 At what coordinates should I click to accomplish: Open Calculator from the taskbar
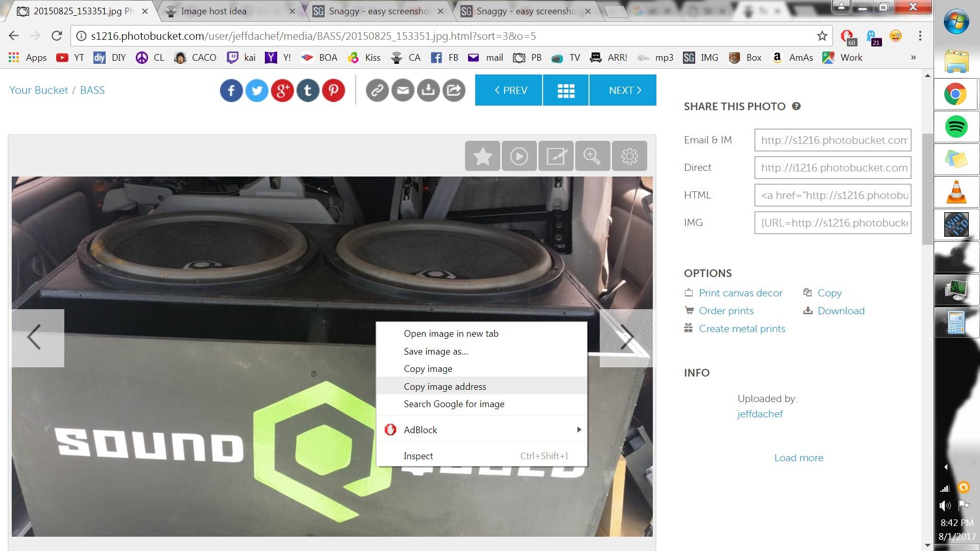click(x=956, y=322)
